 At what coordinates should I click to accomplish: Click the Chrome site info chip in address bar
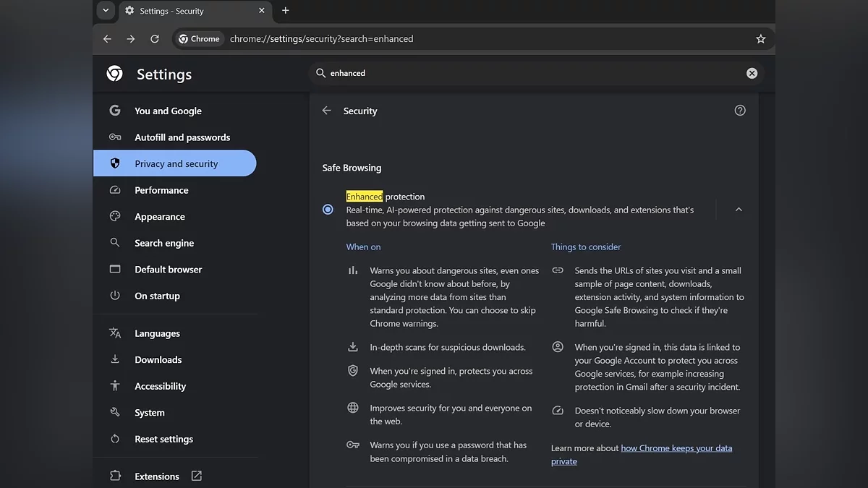point(200,39)
